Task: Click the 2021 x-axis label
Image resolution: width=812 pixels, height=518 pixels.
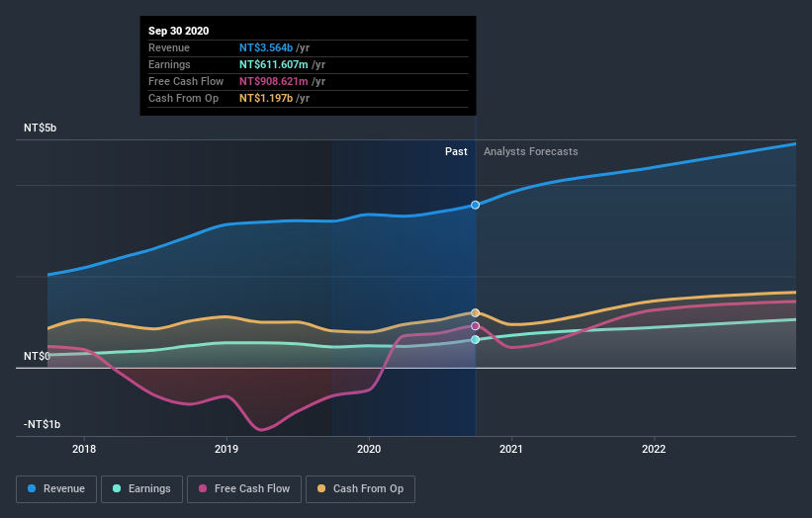Action: [x=511, y=449]
